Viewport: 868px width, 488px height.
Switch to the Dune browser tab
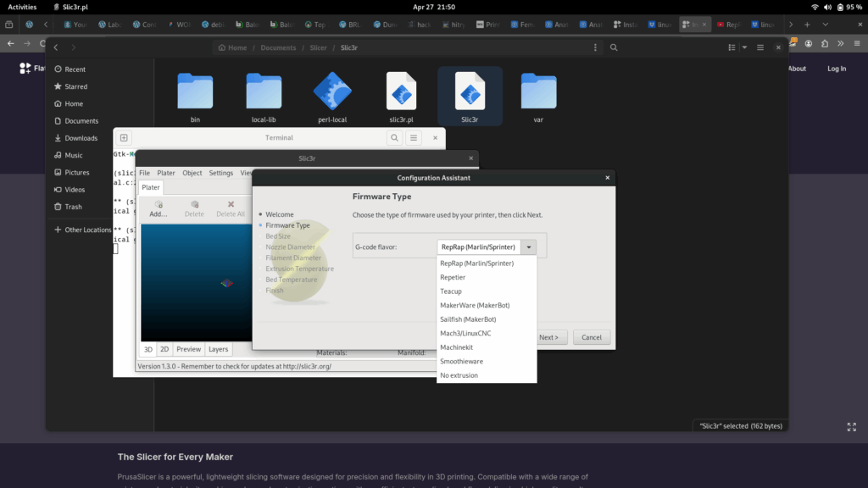coord(385,25)
